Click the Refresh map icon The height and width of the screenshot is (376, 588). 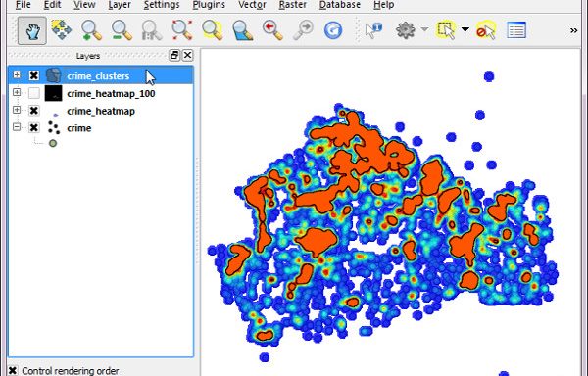[x=333, y=30]
